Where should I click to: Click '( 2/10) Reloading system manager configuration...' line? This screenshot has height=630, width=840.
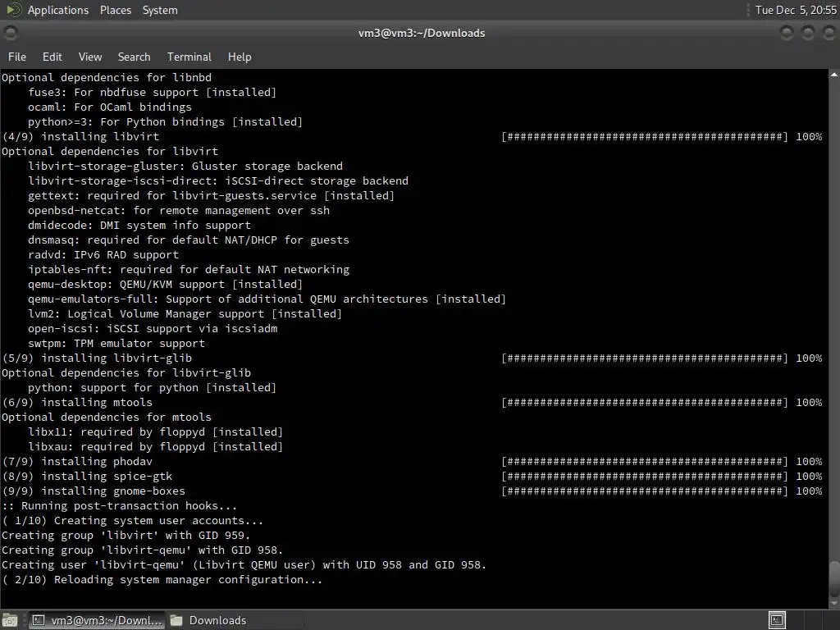coord(162,580)
